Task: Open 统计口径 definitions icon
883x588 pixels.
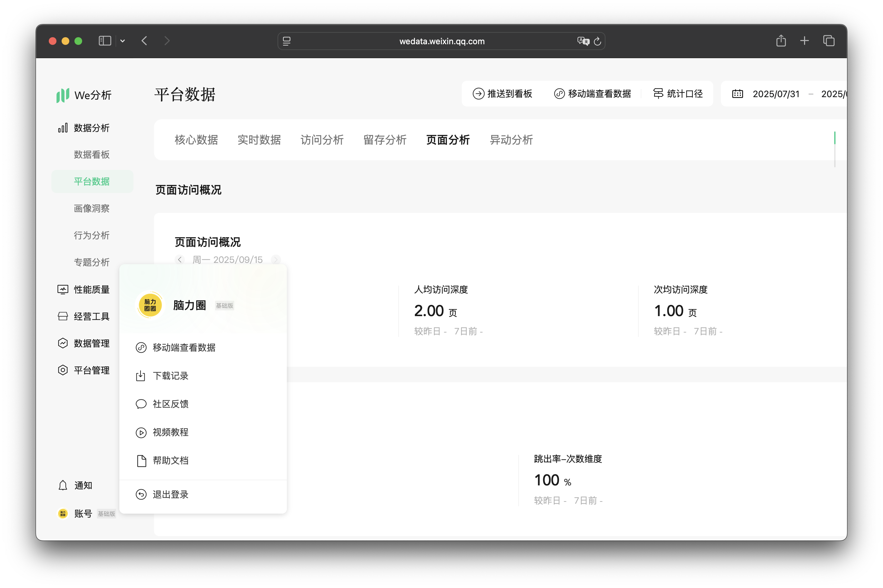Action: click(658, 94)
